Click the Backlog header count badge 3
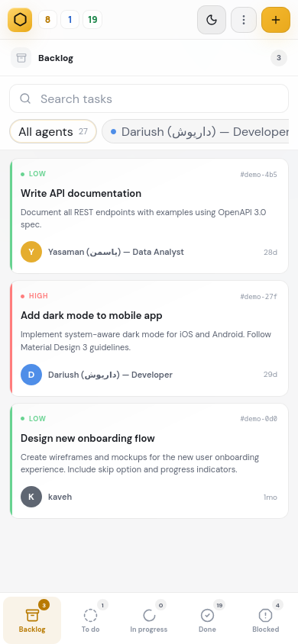Image resolution: width=298 pixels, height=644 pixels. tap(279, 58)
